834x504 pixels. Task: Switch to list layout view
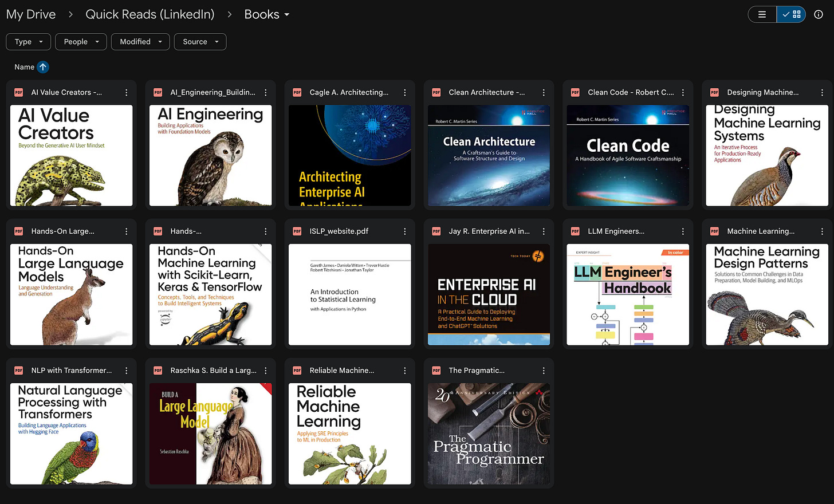pos(762,14)
